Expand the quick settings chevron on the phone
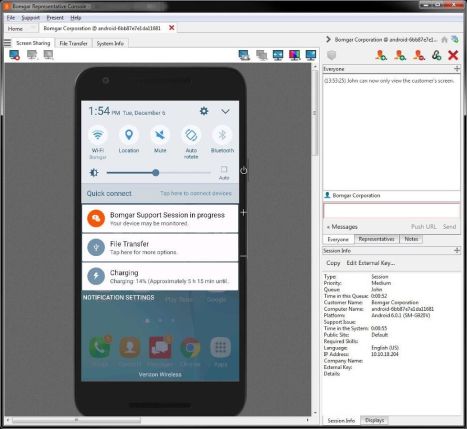The image size is (467, 429). click(225, 111)
